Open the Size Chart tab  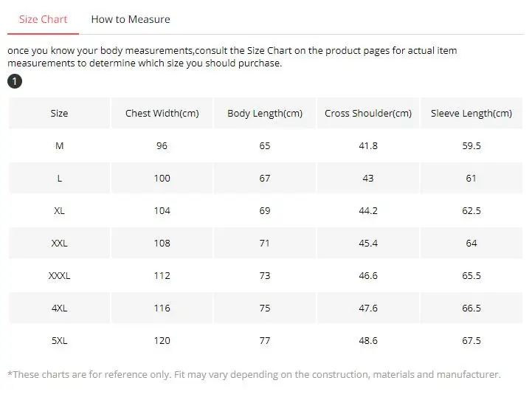43,19
